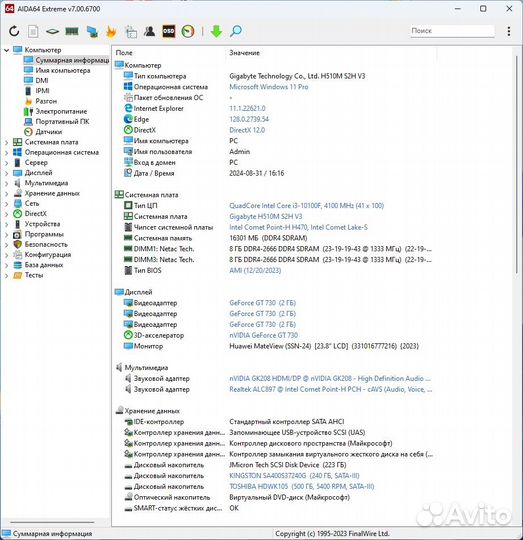Click the green download arrow icon
This screenshot has width=523, height=540.
click(x=216, y=31)
